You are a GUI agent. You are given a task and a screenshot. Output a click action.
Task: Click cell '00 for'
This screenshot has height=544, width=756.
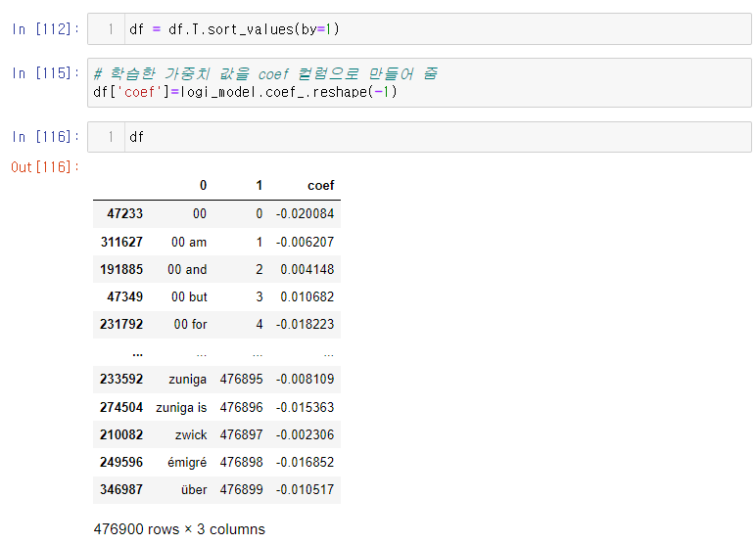[190, 324]
